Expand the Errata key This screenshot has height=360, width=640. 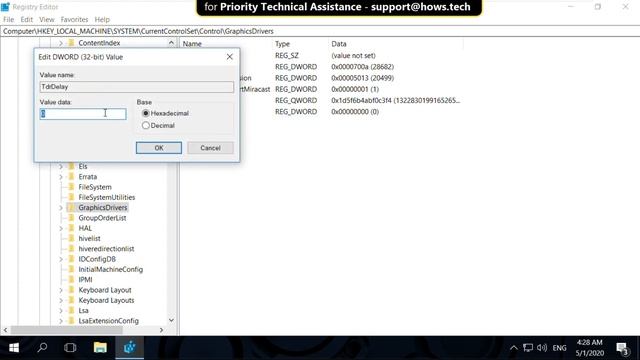61,177
